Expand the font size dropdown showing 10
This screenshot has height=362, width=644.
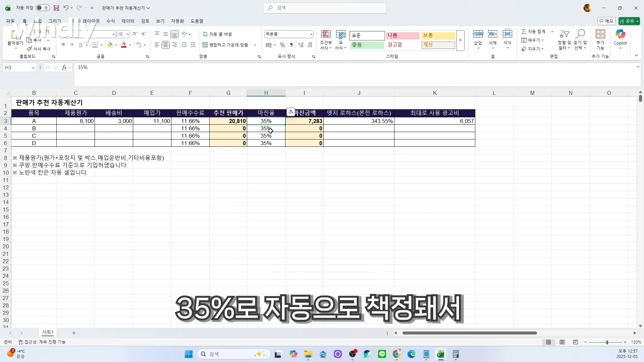coord(128,34)
